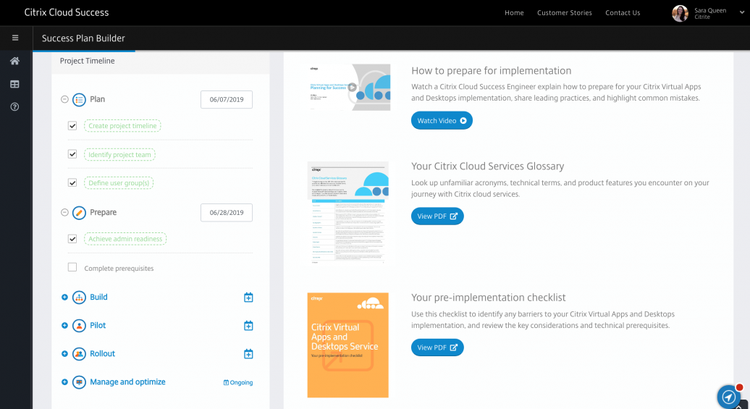The height and width of the screenshot is (409, 750).
Task: Open the implementation video thumbnail
Action: click(x=349, y=88)
